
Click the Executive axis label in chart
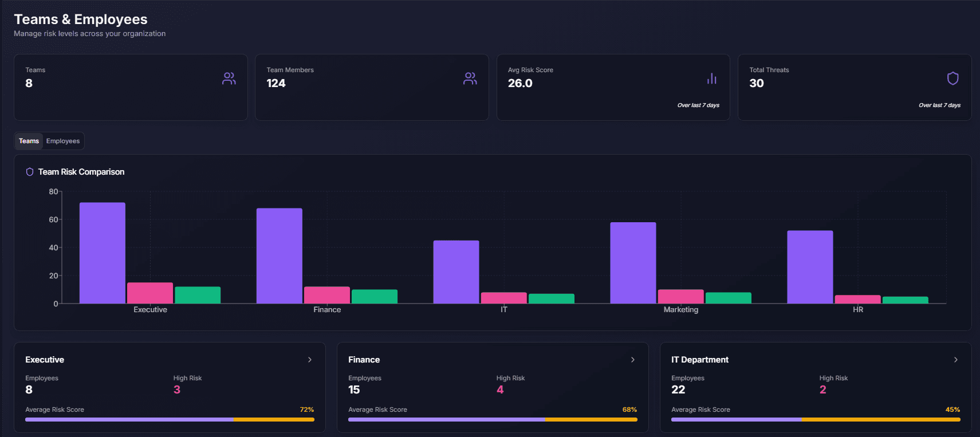pos(150,310)
